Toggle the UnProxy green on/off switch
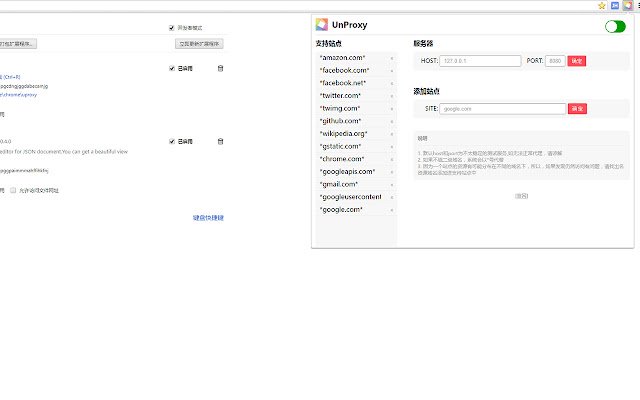The image size is (640, 400). coord(615,27)
